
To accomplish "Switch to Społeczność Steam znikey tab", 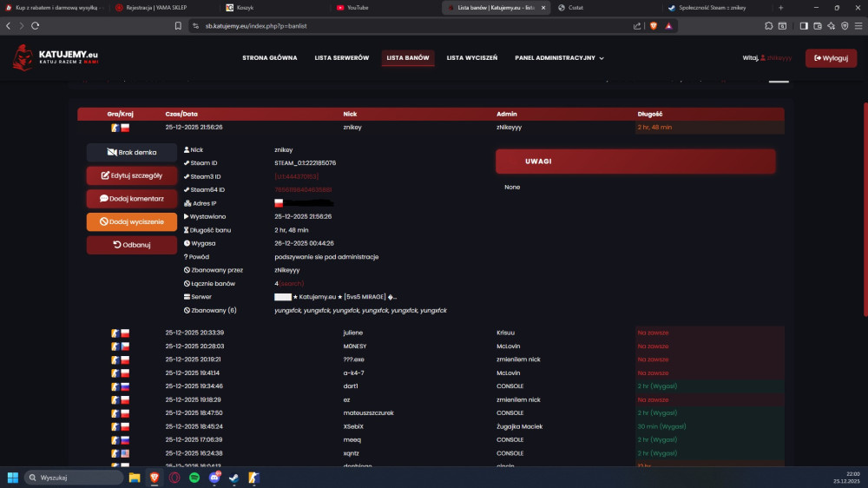I will click(x=717, y=8).
